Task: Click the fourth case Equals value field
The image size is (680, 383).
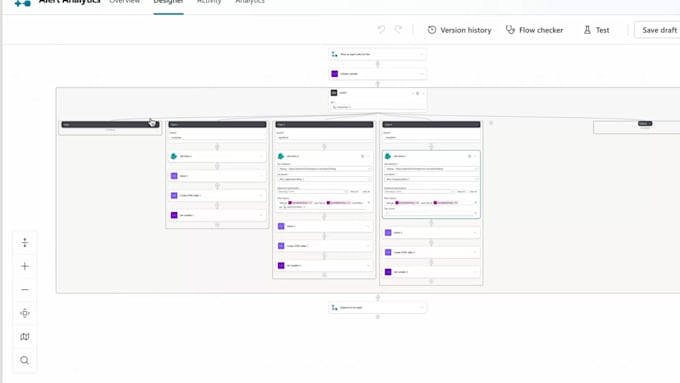Action: 431,137
